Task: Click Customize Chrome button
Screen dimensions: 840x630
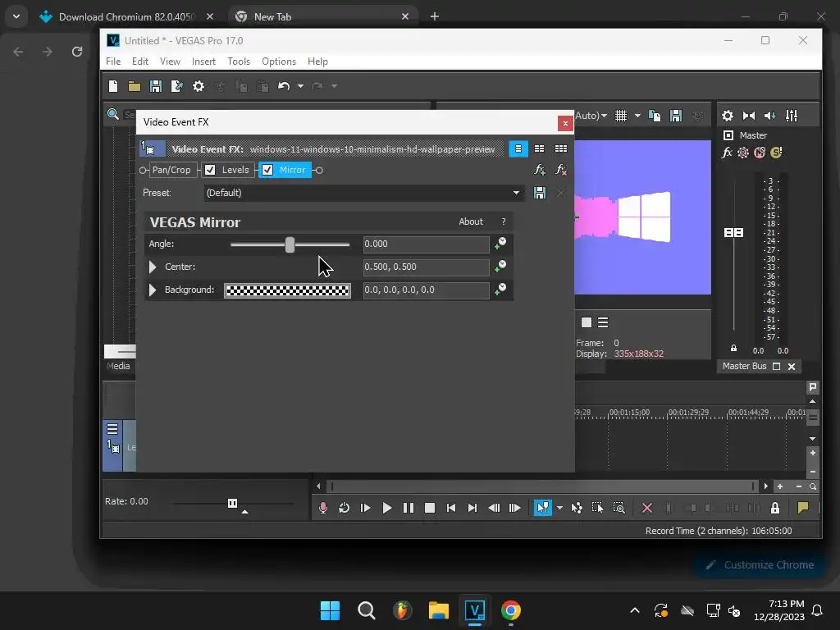Action: point(760,564)
